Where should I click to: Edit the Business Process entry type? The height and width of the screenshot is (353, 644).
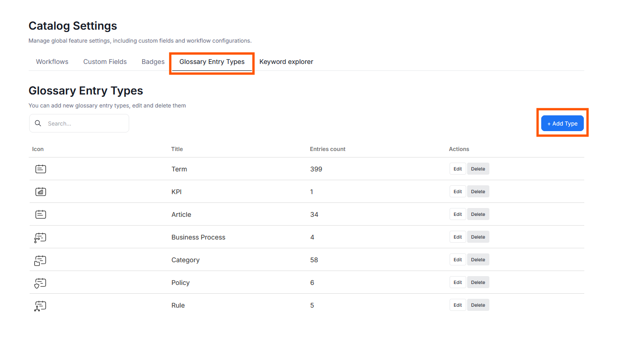coord(457,237)
